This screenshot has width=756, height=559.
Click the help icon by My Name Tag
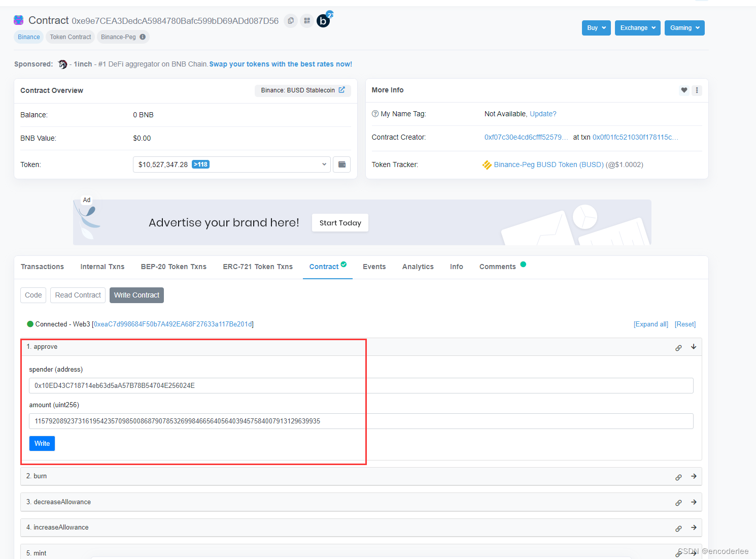375,114
